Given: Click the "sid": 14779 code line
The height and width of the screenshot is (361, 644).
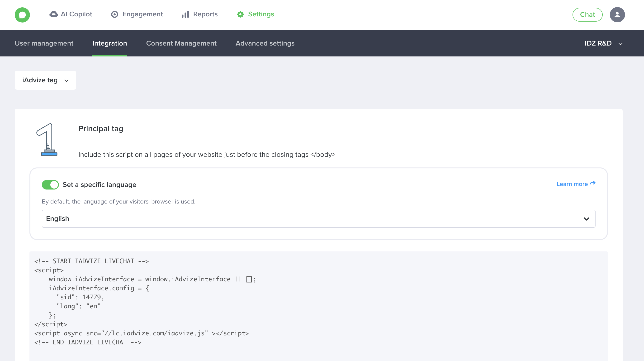Looking at the screenshot, I should tap(80, 297).
